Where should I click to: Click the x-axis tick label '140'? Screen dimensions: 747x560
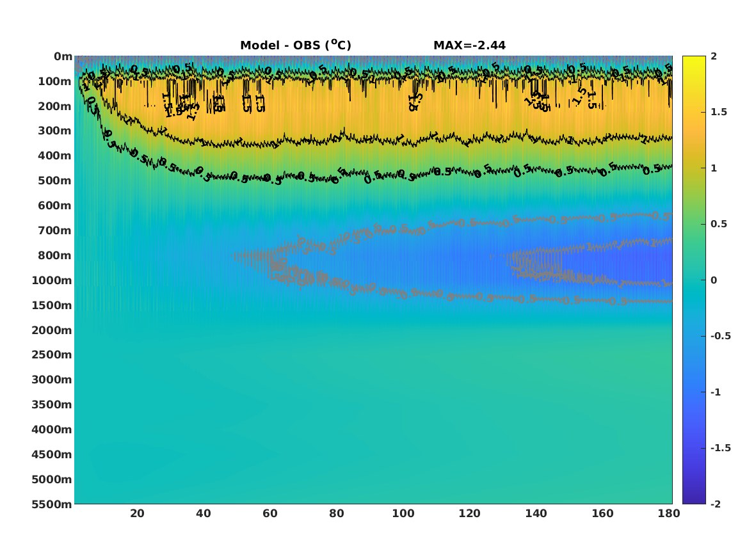click(536, 513)
